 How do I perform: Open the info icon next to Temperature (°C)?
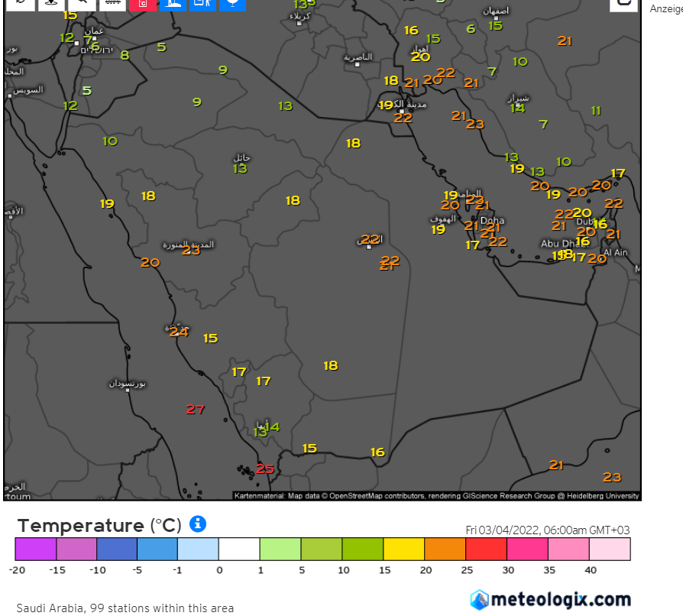(x=198, y=524)
